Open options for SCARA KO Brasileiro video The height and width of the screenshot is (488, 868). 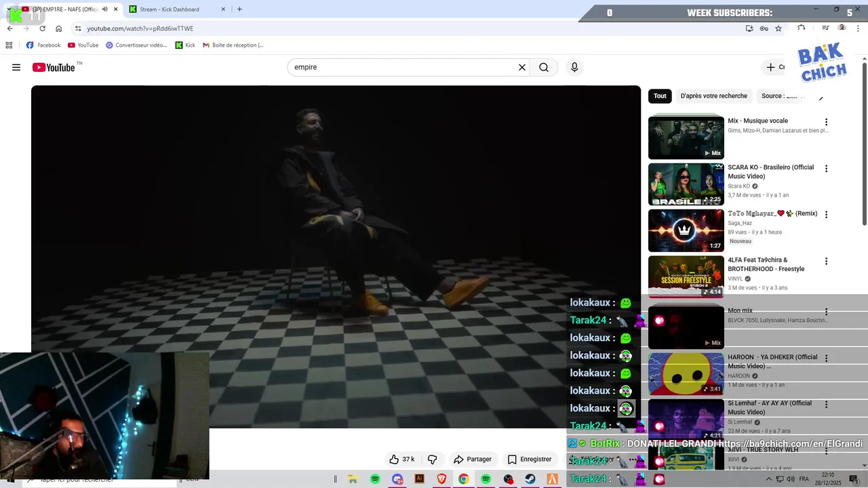[826, 168]
